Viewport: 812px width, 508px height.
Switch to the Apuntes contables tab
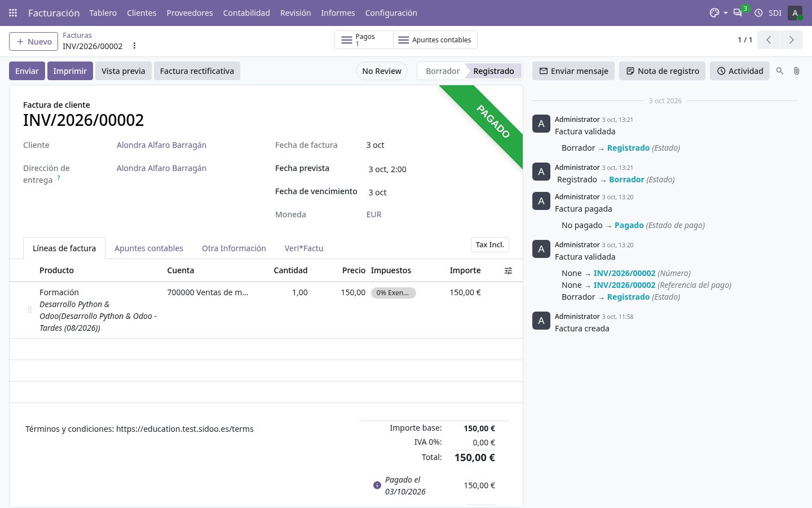click(149, 248)
